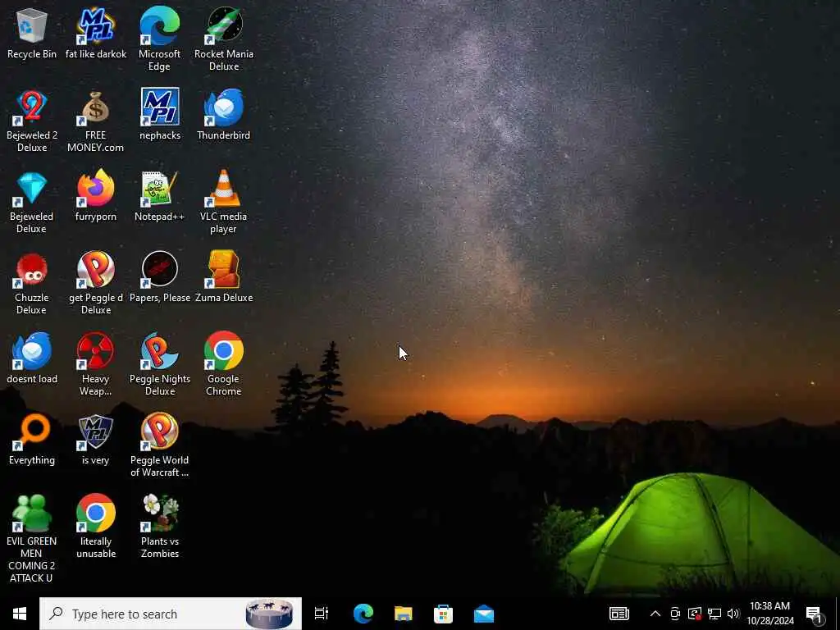Show hidden system tray icons
The image size is (840, 630).
655,614
